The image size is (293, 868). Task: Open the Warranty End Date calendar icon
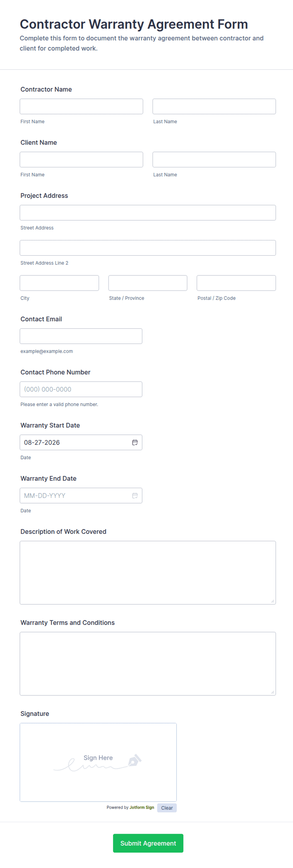click(135, 496)
